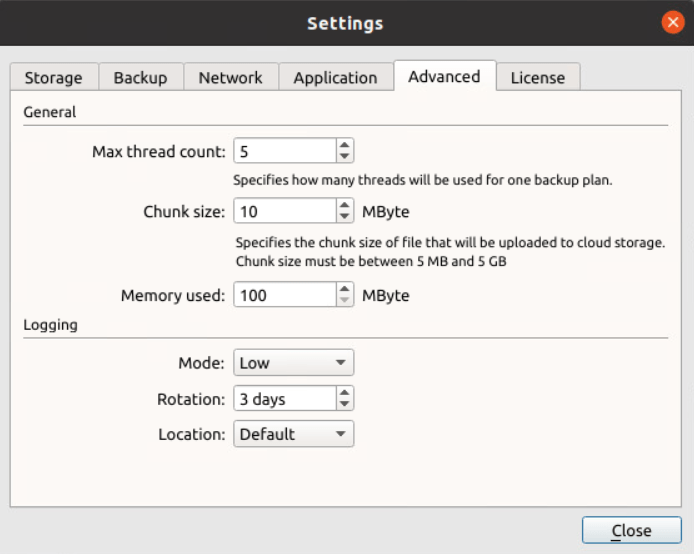
Task: Click the 'Logging' section heading
Action: click(x=50, y=325)
